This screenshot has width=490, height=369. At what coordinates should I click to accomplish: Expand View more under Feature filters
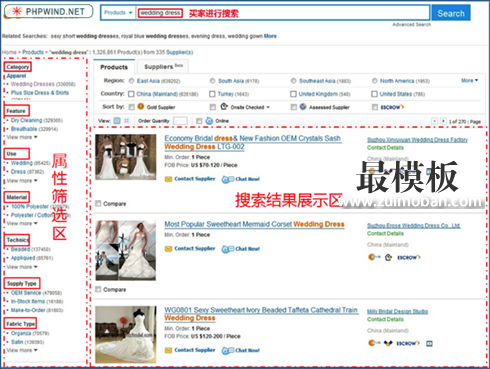(22, 137)
